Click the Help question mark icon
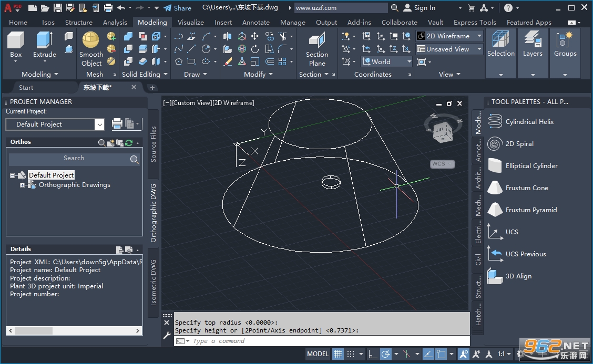 pos(509,7)
